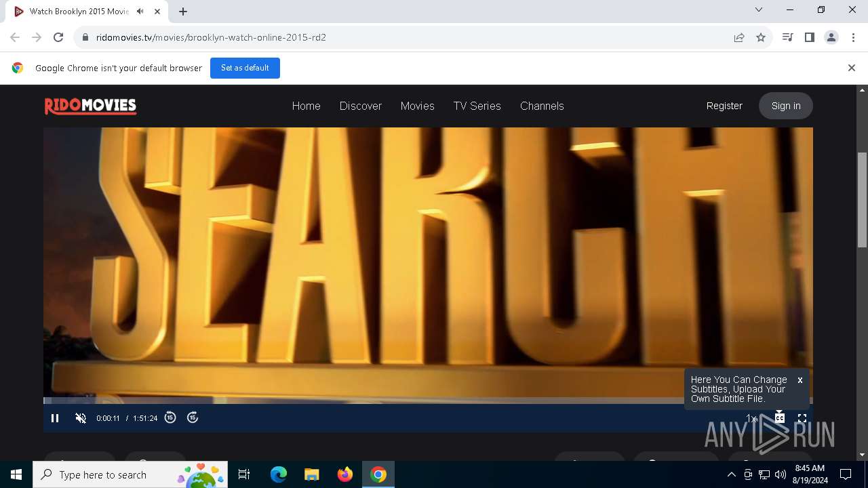Open Chrome three-dot menu

click(x=853, y=37)
